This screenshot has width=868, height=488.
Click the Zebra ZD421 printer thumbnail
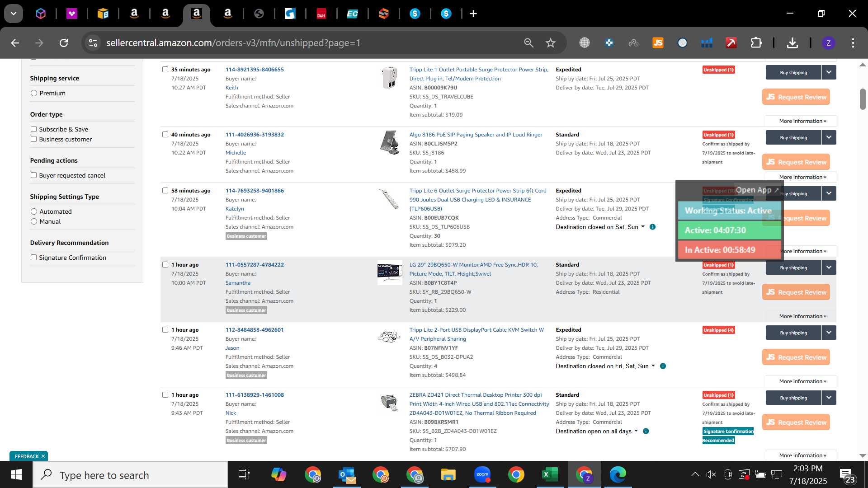pyautogui.click(x=389, y=402)
